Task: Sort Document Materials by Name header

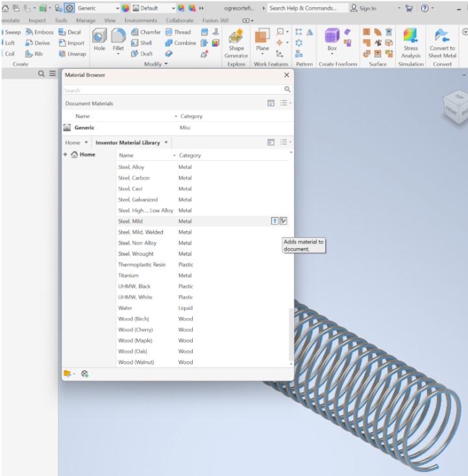Action: point(82,116)
